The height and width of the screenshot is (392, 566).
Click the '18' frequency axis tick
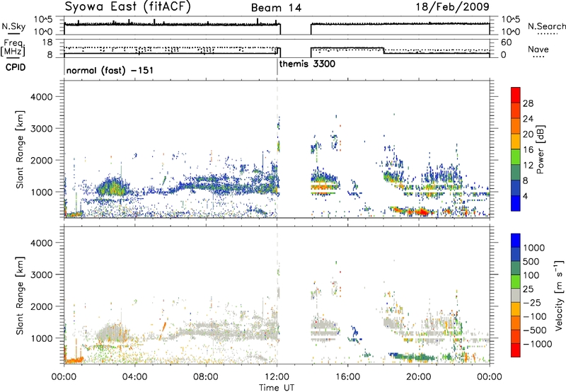coord(48,42)
